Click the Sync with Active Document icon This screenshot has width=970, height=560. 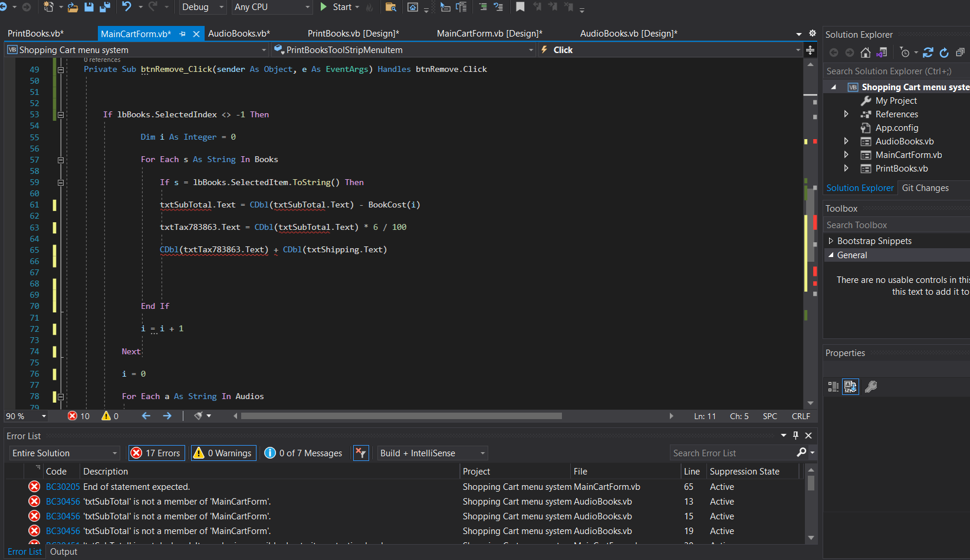pyautogui.click(x=928, y=53)
